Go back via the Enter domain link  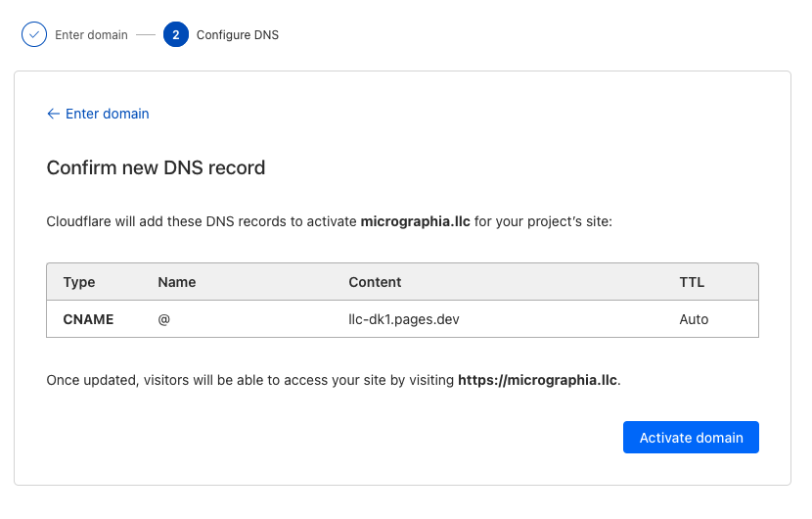(98, 114)
